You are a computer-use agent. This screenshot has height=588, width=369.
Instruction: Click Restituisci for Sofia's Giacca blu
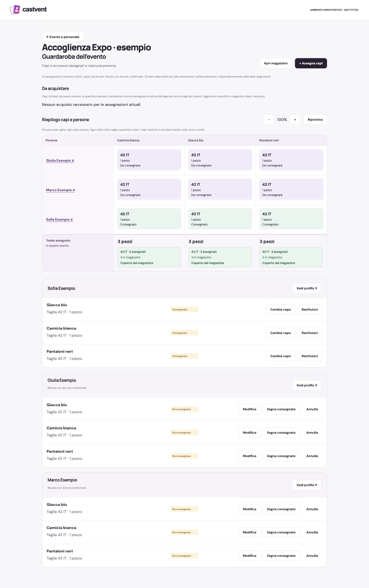(310, 309)
